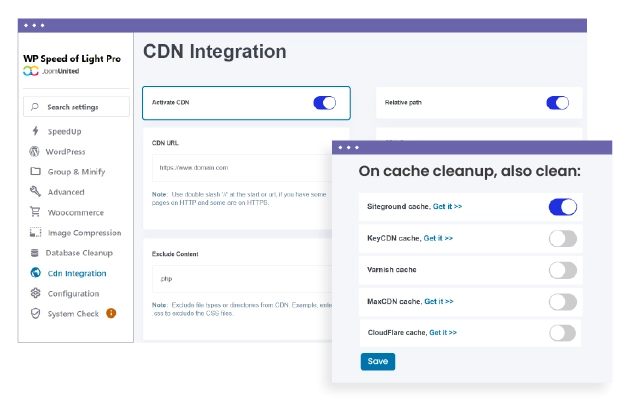Click the JoomUnited logo
The height and width of the screenshot is (401, 630).
pyautogui.click(x=51, y=71)
